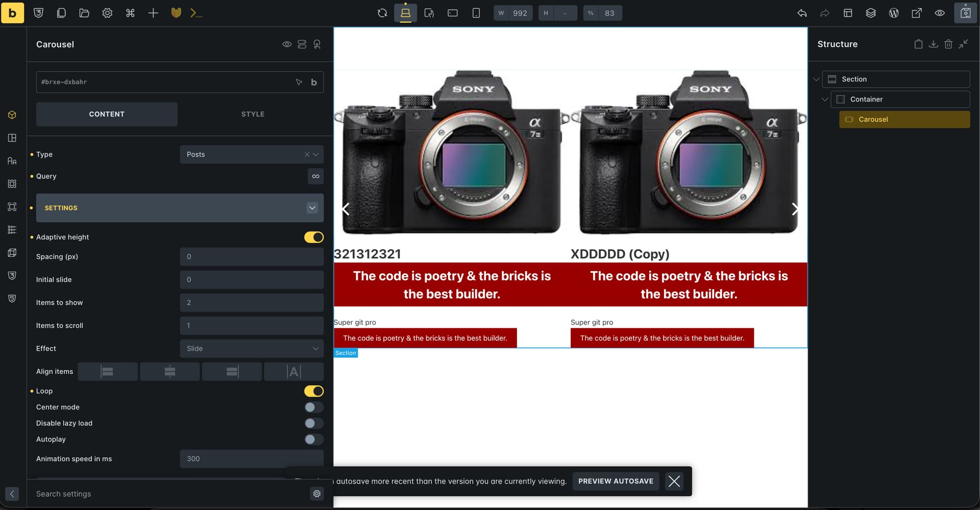Open the query loop infinity icon
980x510 pixels.
tap(315, 176)
